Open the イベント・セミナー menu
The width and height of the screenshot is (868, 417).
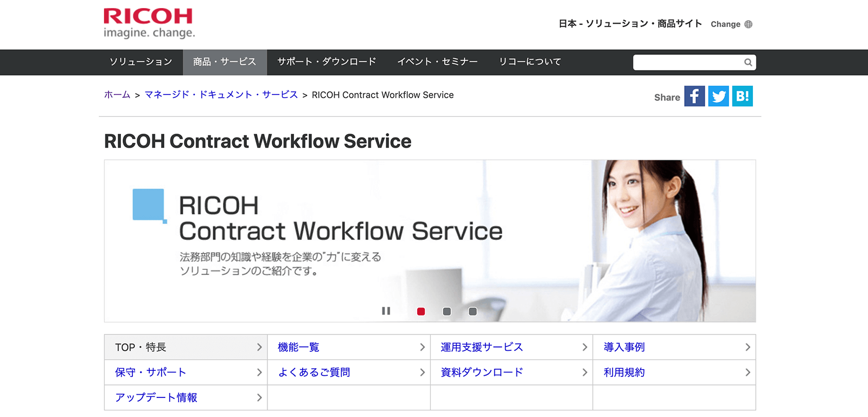tap(437, 62)
